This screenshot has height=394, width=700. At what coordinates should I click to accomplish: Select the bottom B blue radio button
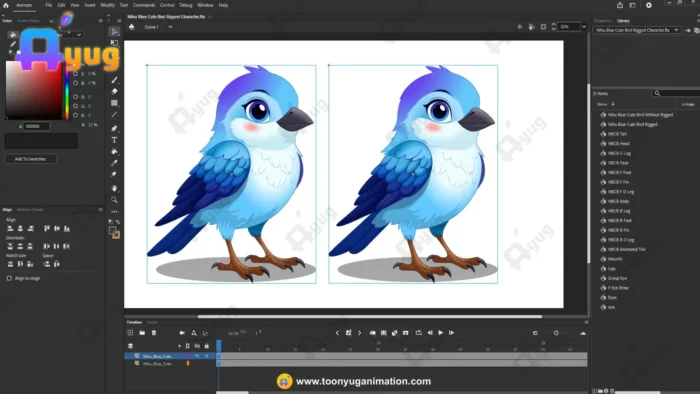(75, 115)
